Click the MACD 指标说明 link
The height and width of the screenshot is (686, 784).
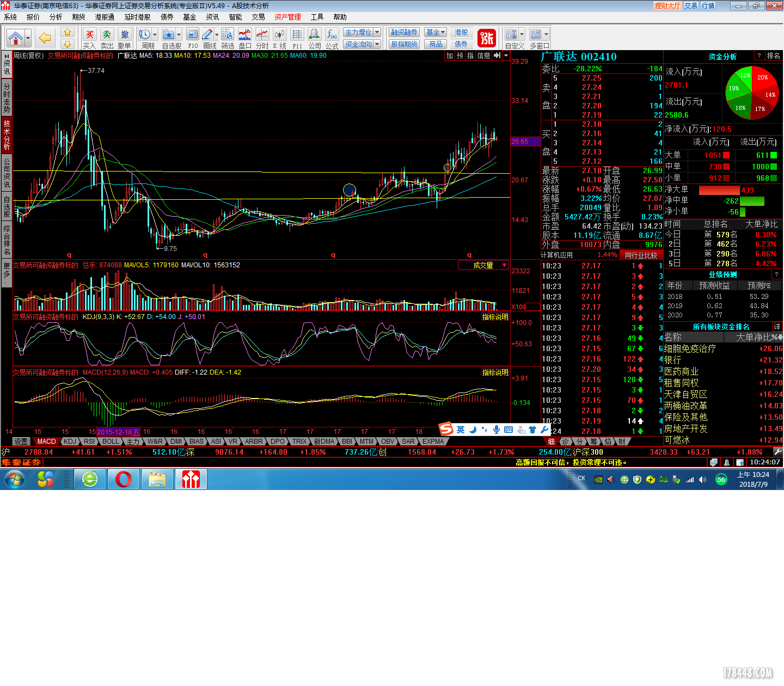(495, 372)
